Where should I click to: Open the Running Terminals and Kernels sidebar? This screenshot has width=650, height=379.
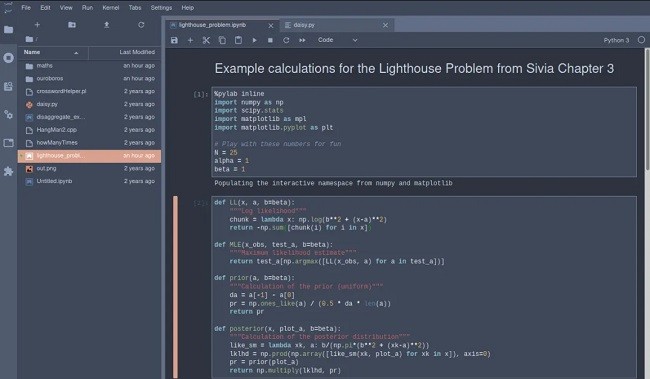[x=8, y=58]
